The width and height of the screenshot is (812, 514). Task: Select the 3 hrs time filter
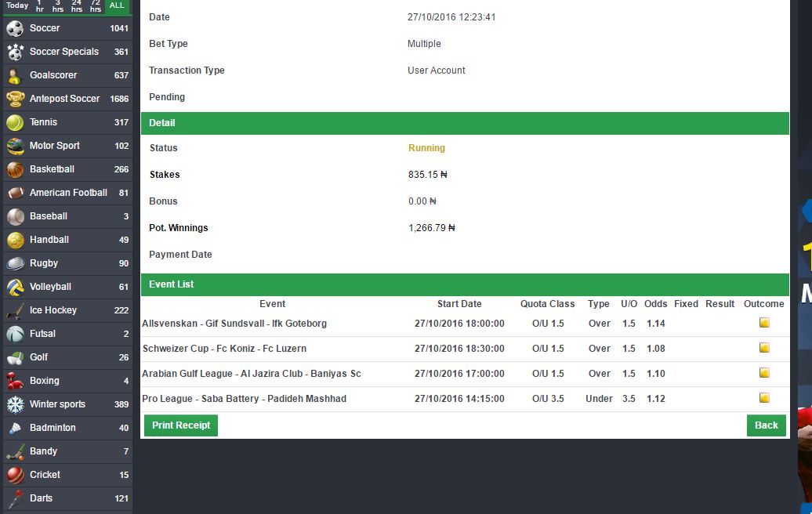58,5
